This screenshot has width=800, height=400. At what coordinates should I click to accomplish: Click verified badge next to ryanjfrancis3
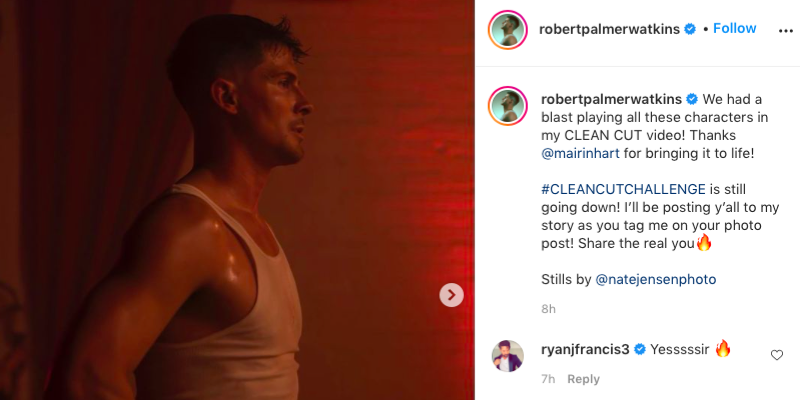tap(639, 350)
